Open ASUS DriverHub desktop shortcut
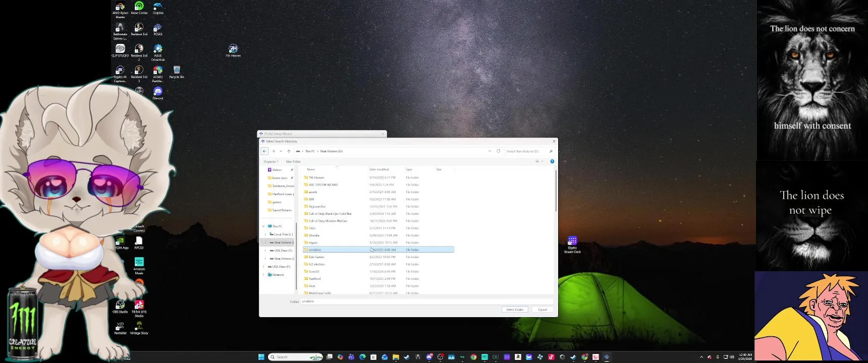Viewport: 868px width, 363px height. [158, 52]
